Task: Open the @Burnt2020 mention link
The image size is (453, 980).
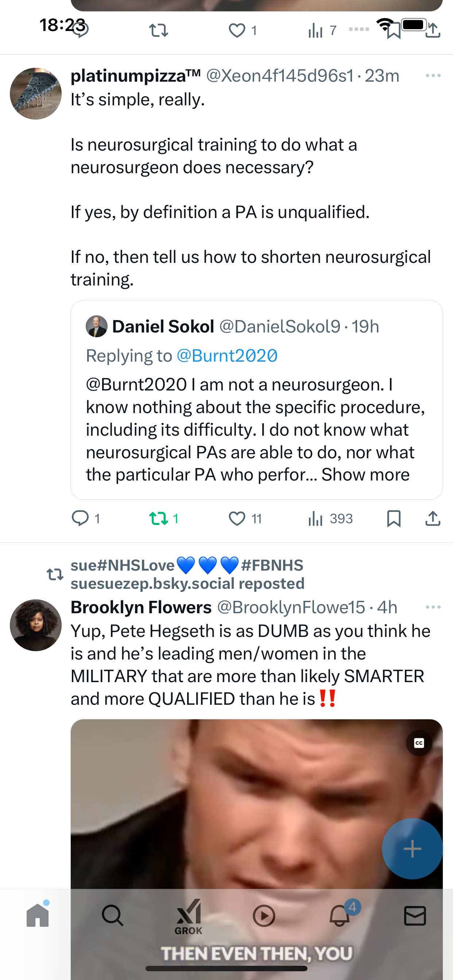Action: (227, 356)
